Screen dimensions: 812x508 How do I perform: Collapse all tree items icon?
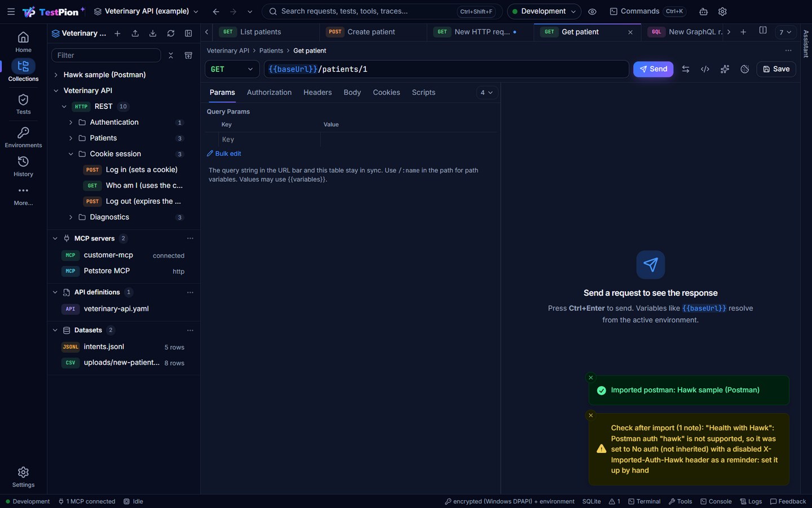[x=171, y=55]
